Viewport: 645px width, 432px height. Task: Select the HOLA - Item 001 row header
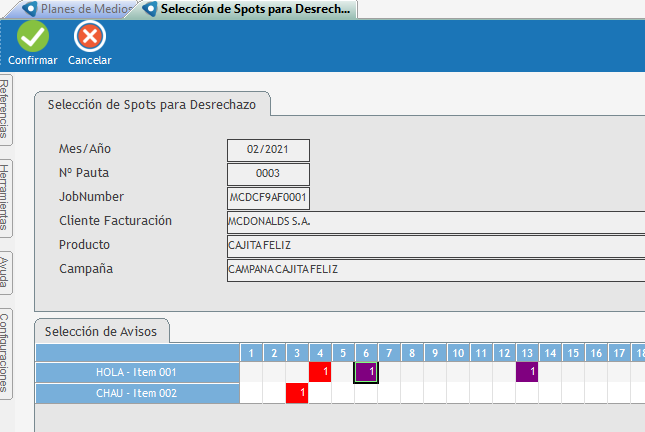[138, 372]
